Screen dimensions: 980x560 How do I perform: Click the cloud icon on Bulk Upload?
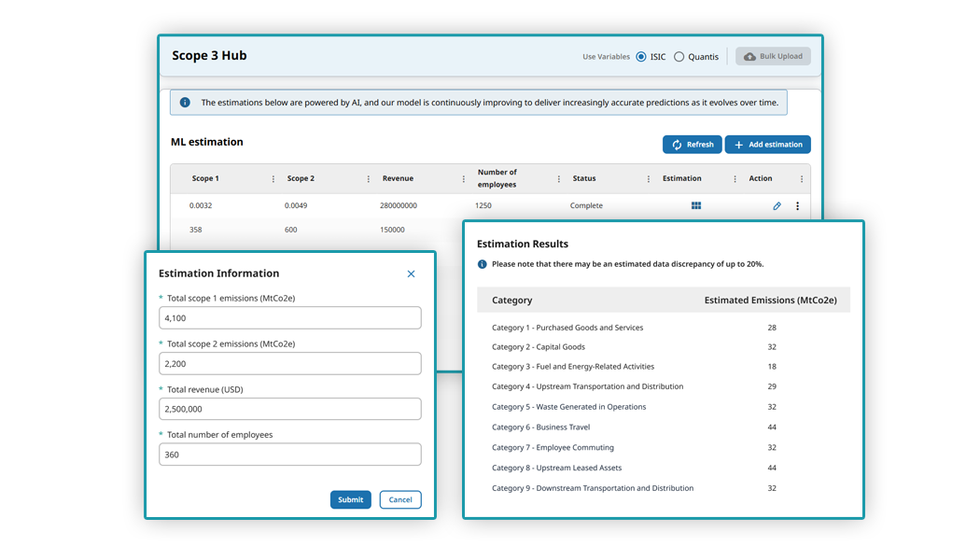[x=749, y=56]
